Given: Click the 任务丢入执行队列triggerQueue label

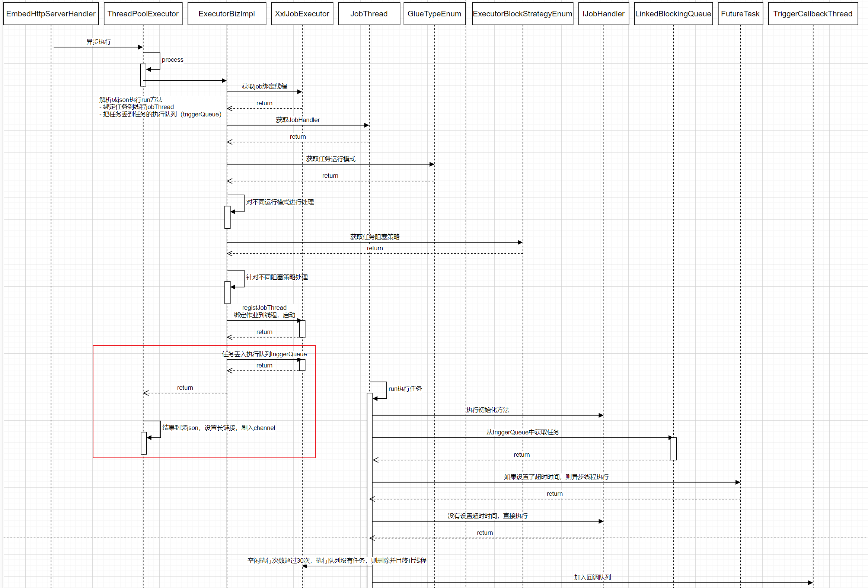Looking at the screenshot, I should 264,354.
